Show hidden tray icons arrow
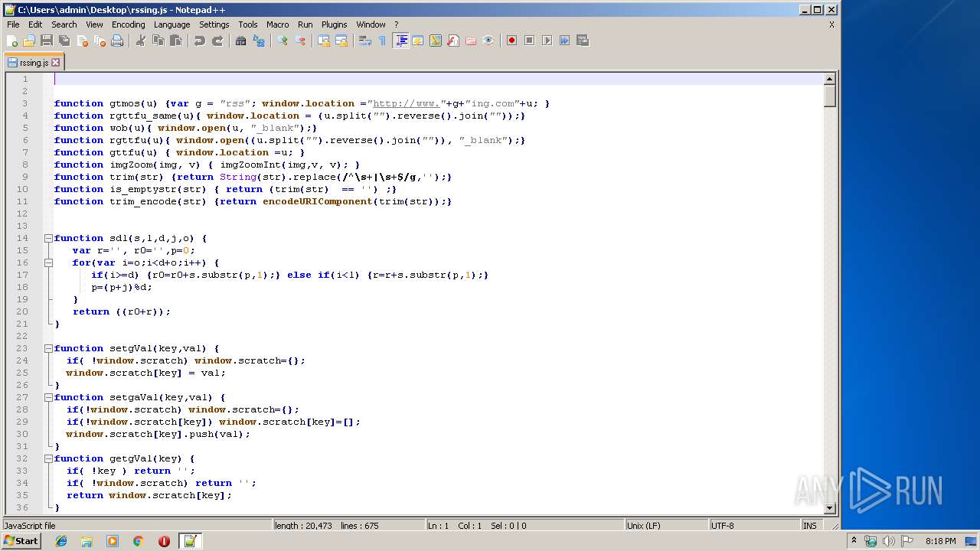The height and width of the screenshot is (551, 980). click(854, 541)
